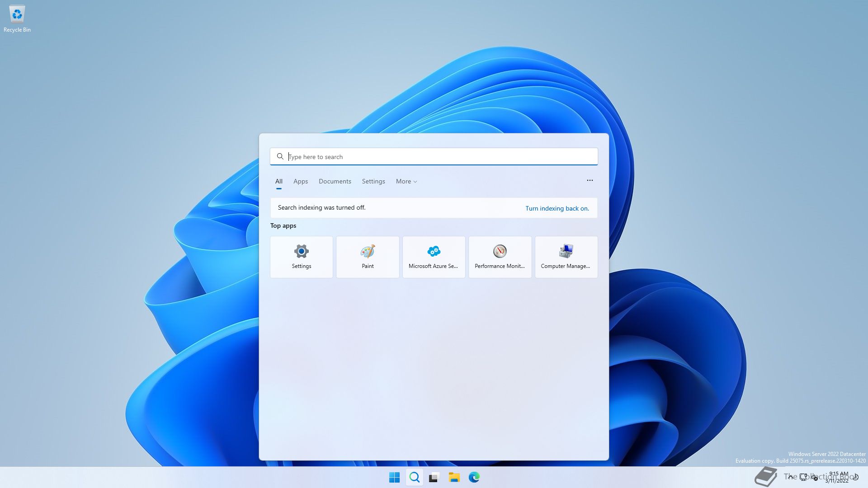Click Turn indexing back on link
Screen dimensions: 868x488
(x=557, y=208)
